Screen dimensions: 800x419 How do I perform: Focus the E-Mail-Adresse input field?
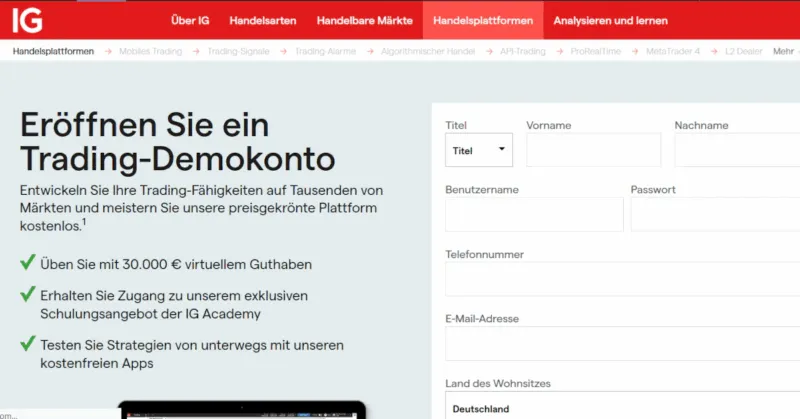tap(622, 343)
